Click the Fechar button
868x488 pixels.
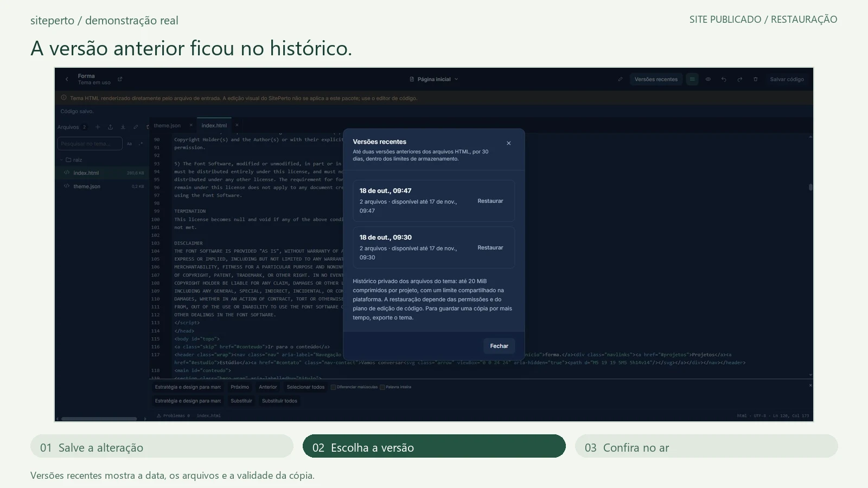pyautogui.click(x=499, y=346)
